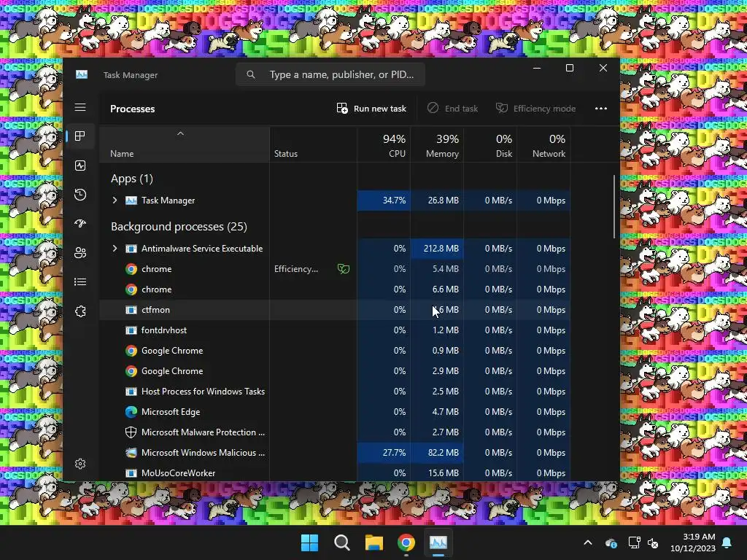The height and width of the screenshot is (560, 747).
Task: Sort by CPU column header
Action: (384, 146)
